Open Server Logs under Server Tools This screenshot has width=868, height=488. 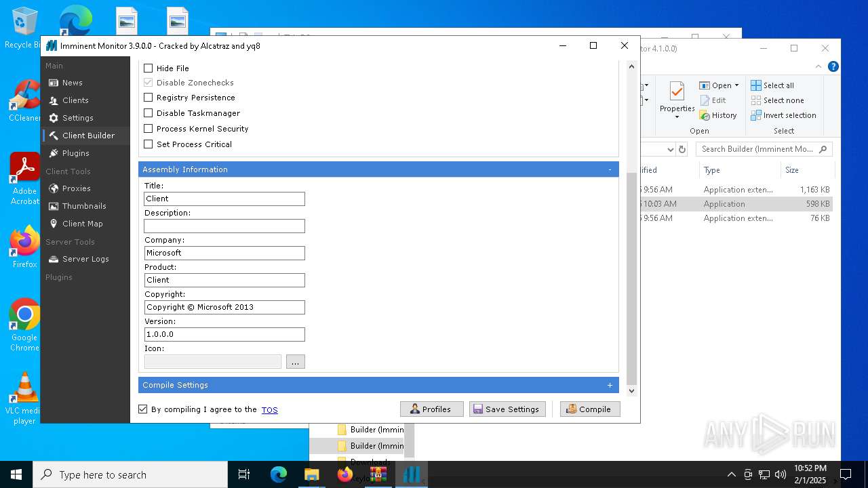pos(85,259)
